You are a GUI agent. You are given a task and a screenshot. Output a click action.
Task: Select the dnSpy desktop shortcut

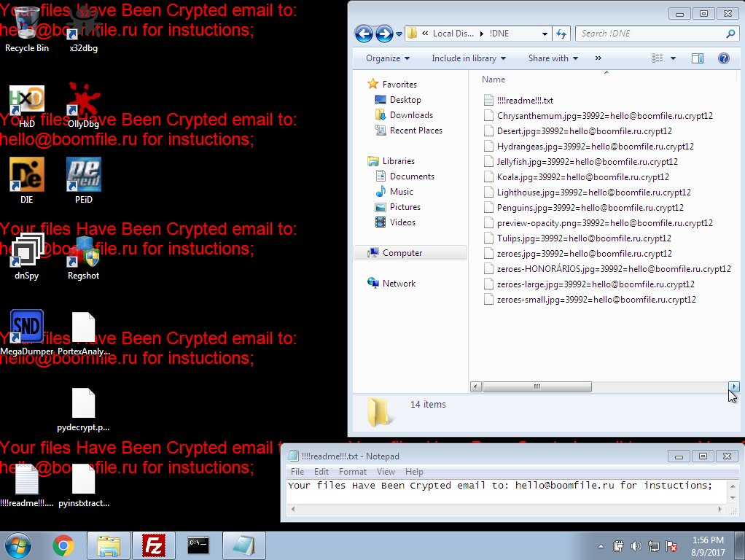click(26, 257)
